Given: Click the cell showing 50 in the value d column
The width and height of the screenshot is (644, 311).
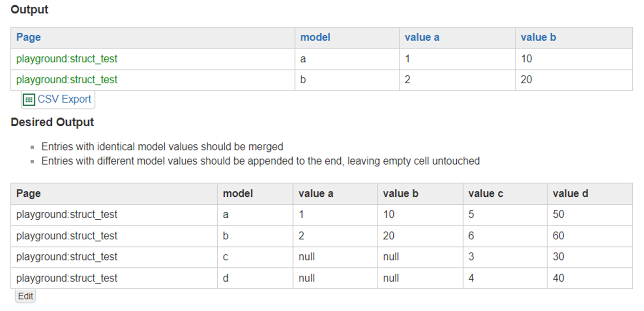Looking at the screenshot, I should 590,215.
